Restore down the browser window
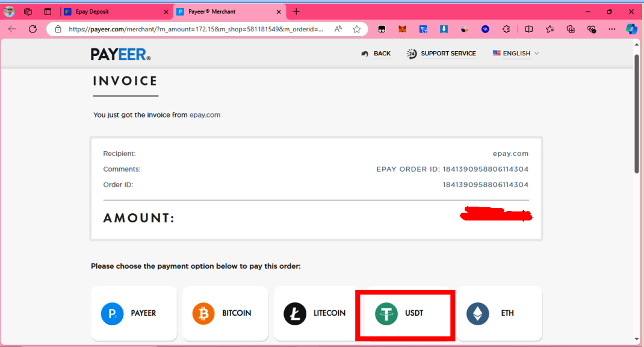Screen dimensions: 644x347 click(610, 11)
